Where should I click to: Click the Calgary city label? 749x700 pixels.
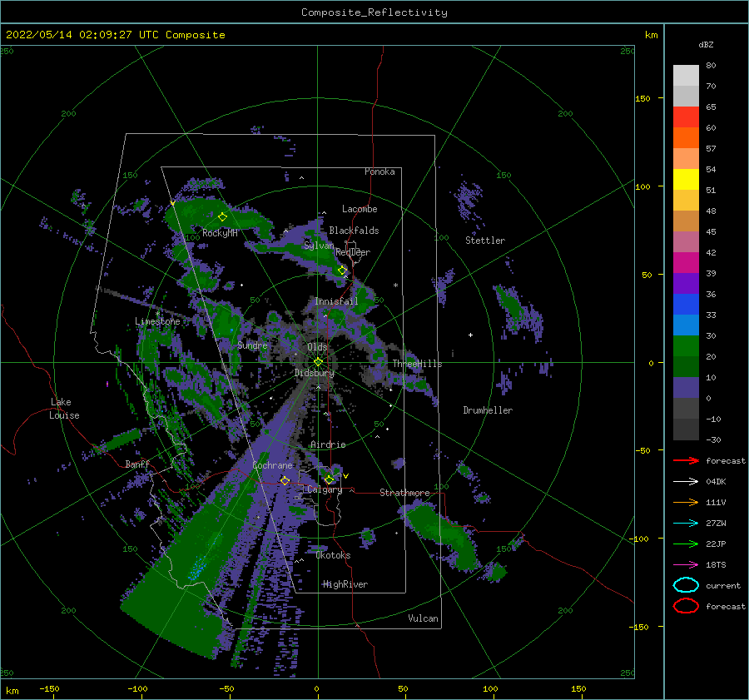point(325,489)
